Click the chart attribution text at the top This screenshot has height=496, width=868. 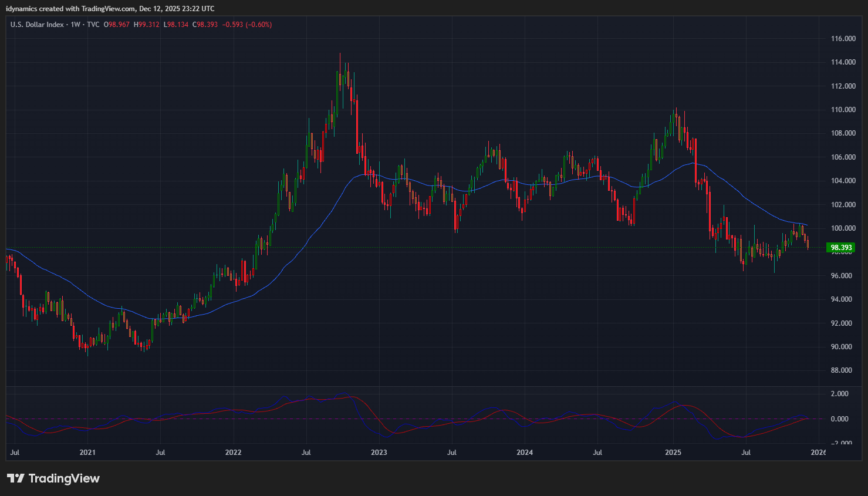(x=110, y=9)
